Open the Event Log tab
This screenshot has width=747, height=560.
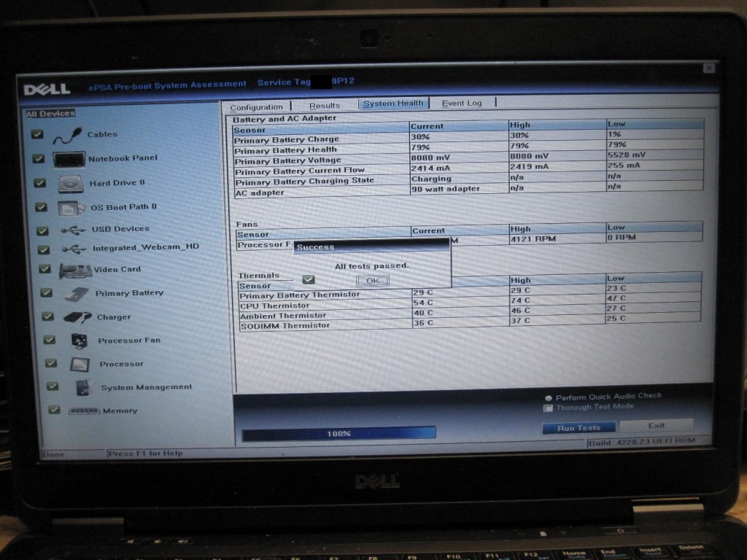(x=462, y=103)
